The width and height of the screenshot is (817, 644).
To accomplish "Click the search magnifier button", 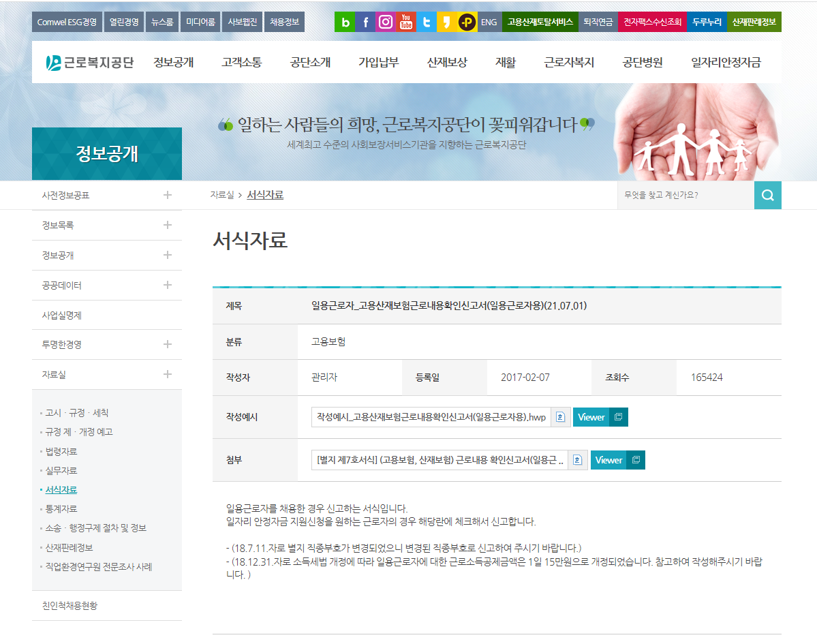I will pyautogui.click(x=767, y=196).
